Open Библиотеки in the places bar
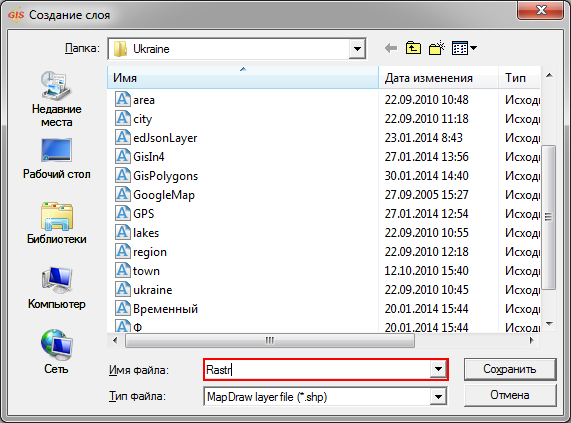 click(56, 223)
